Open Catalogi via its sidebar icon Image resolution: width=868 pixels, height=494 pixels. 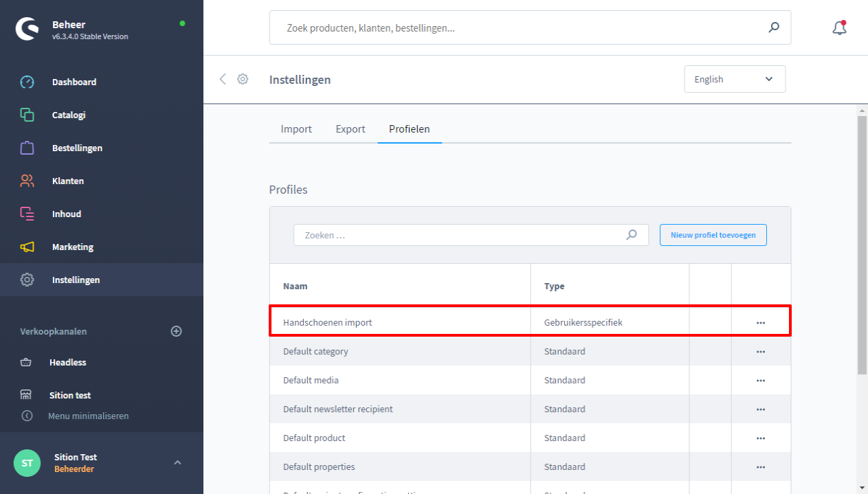tap(27, 115)
